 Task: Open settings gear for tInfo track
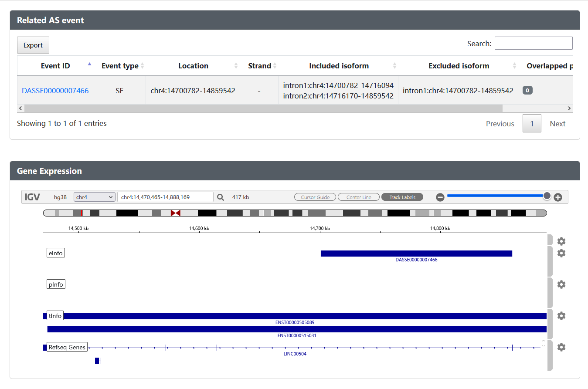coord(561,316)
